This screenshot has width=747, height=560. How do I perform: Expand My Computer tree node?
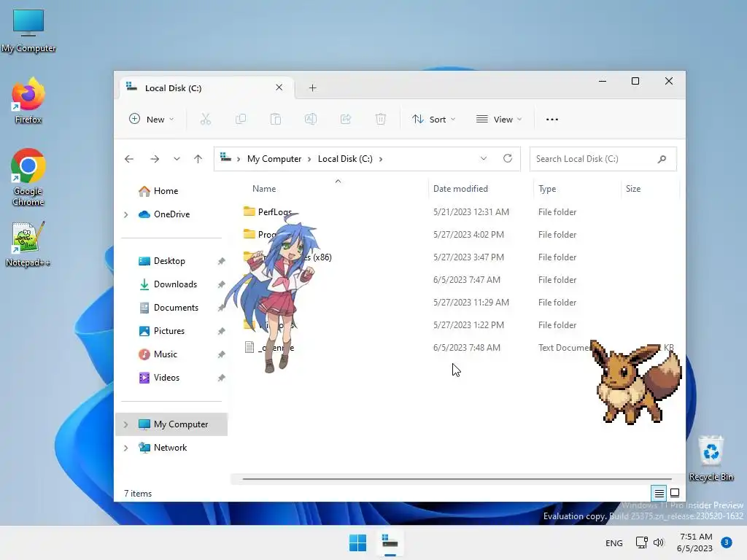[125, 424]
